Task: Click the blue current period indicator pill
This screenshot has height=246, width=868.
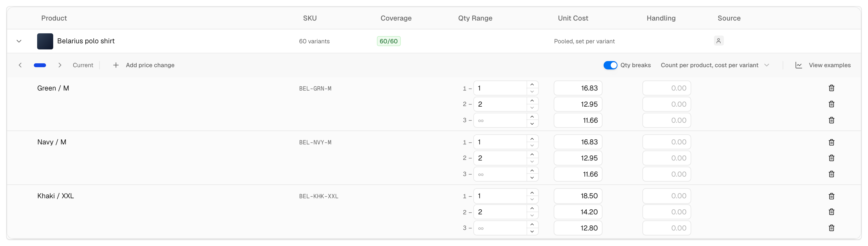Action: (40, 65)
